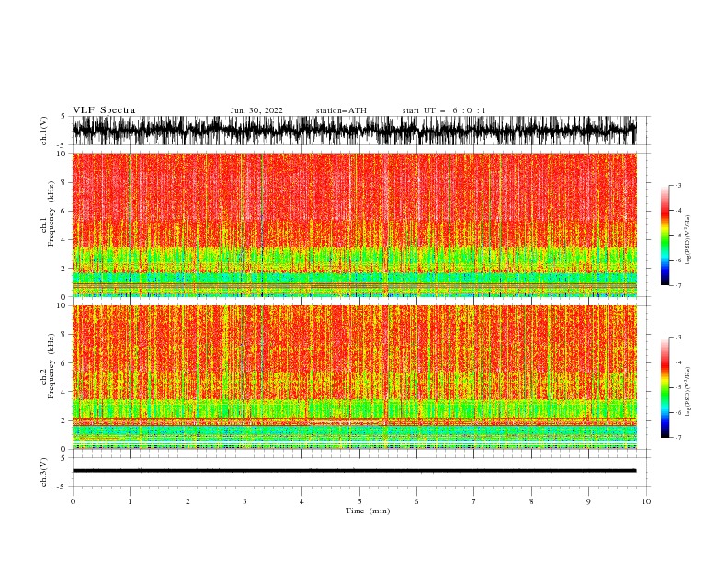Click the ch.1(V) waveform axis label
The image size is (728, 563).
44,131
